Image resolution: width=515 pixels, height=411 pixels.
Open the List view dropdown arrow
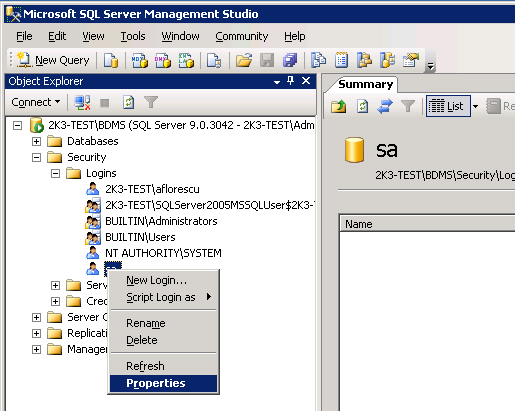pos(476,107)
